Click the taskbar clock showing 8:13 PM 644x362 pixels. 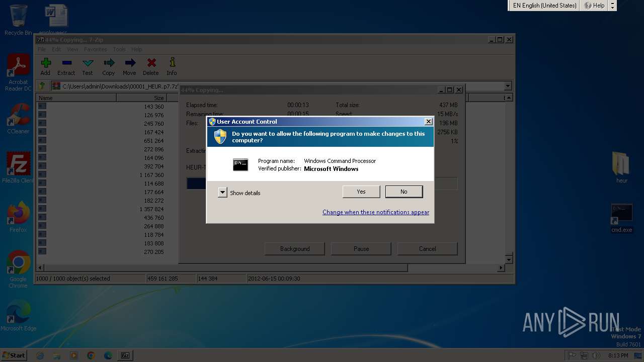pos(617,355)
